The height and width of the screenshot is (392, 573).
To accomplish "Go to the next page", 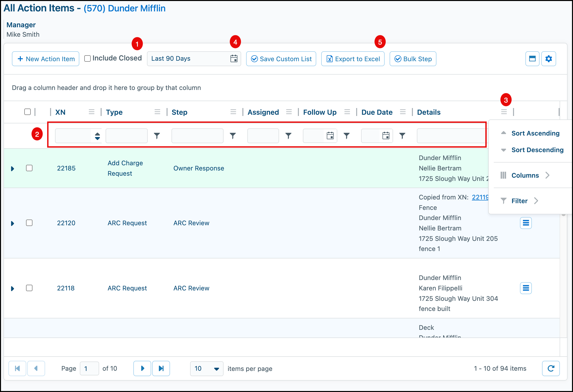I will (142, 368).
